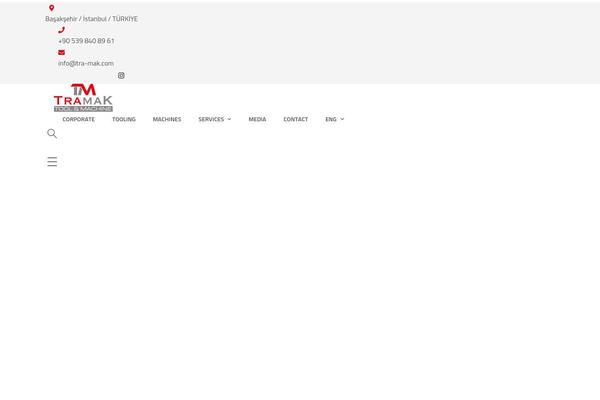
Task: Open the Media menu item
Action: pos(258,119)
